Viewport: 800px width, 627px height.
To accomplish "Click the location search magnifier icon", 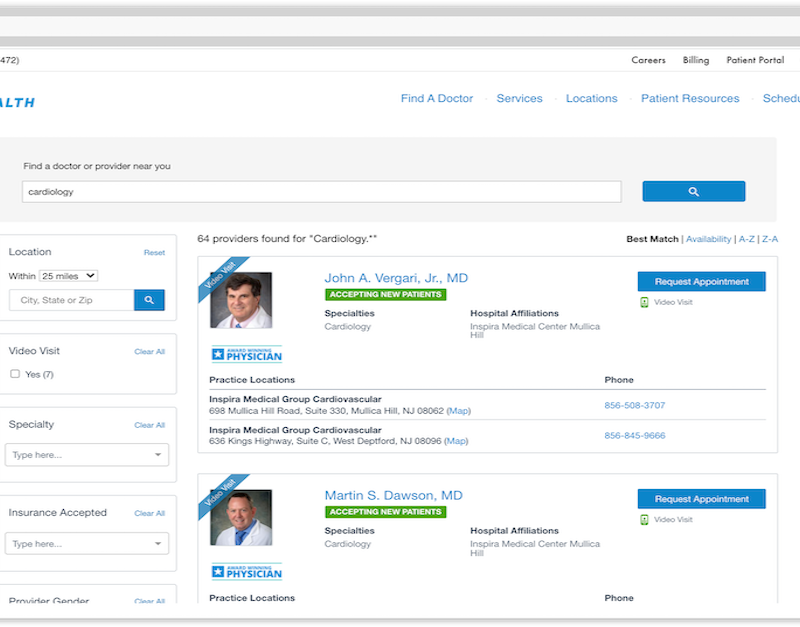I will [x=149, y=300].
